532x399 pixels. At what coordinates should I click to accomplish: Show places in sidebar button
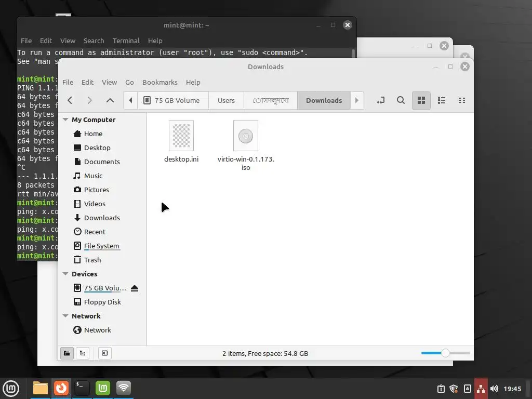pyautogui.click(x=67, y=353)
